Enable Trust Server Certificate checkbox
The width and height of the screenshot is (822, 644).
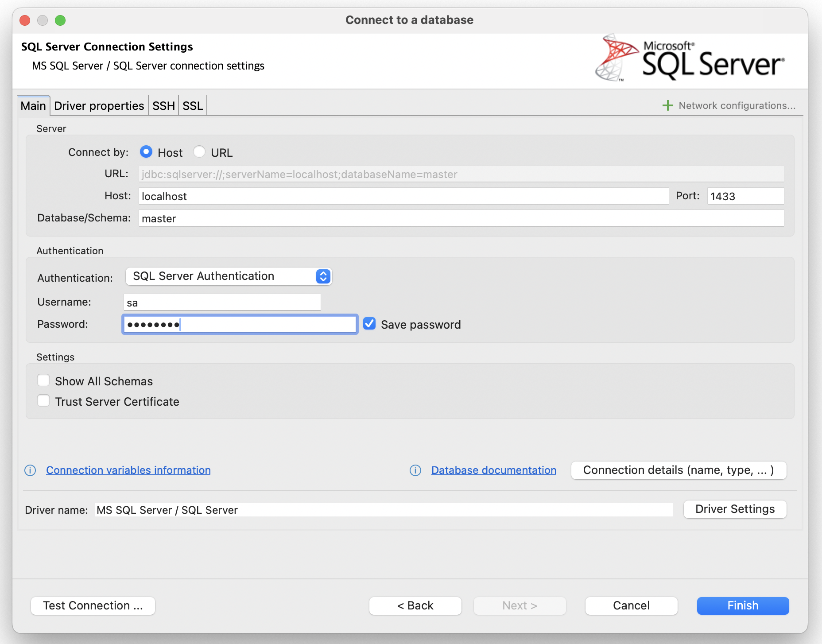43,401
